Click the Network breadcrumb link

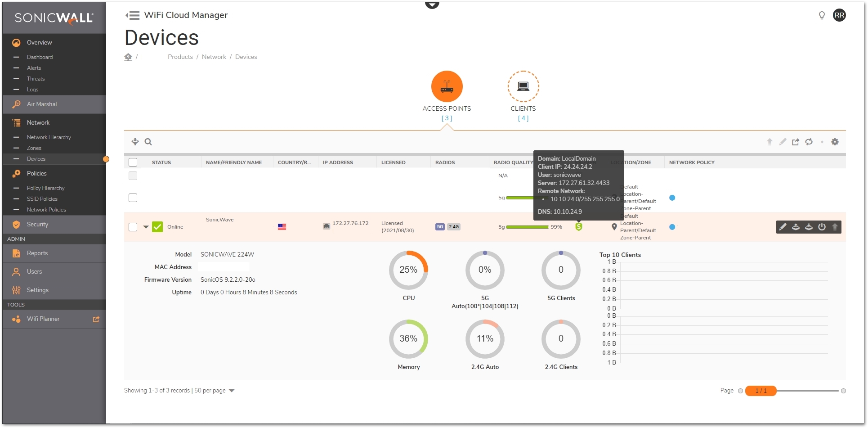coord(214,57)
